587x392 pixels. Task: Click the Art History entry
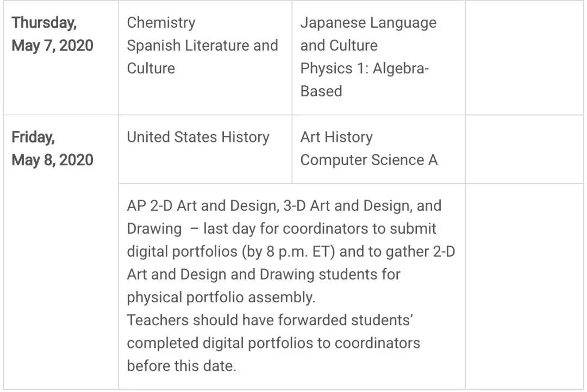(x=336, y=137)
